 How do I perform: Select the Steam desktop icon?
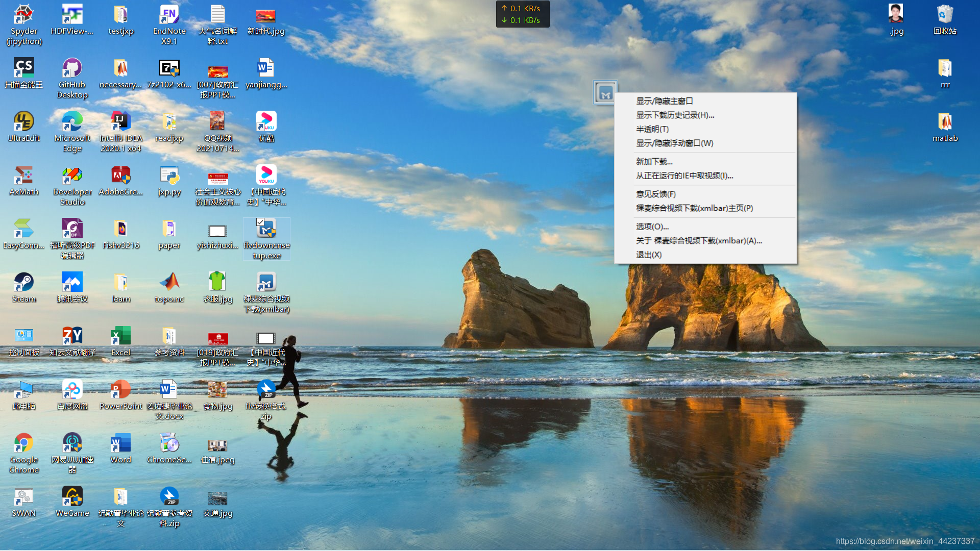click(x=24, y=282)
